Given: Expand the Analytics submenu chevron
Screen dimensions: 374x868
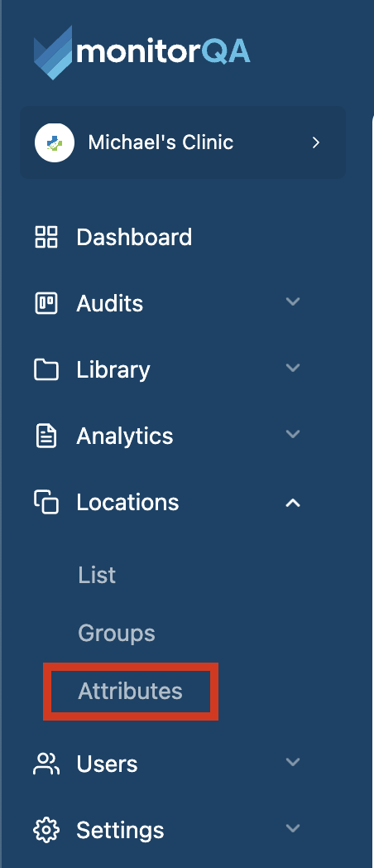Looking at the screenshot, I should click(x=293, y=434).
